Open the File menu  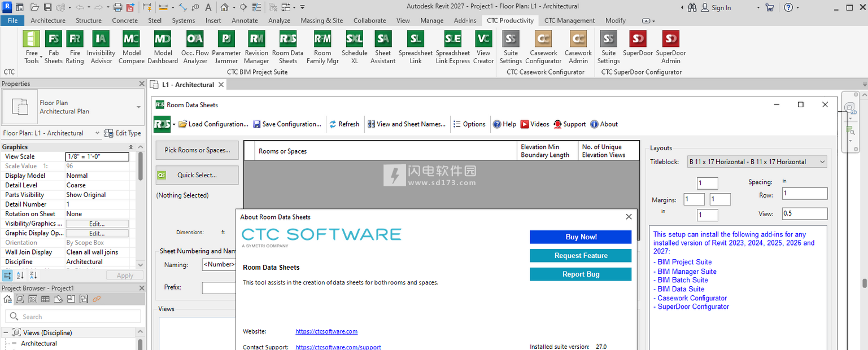click(x=12, y=20)
